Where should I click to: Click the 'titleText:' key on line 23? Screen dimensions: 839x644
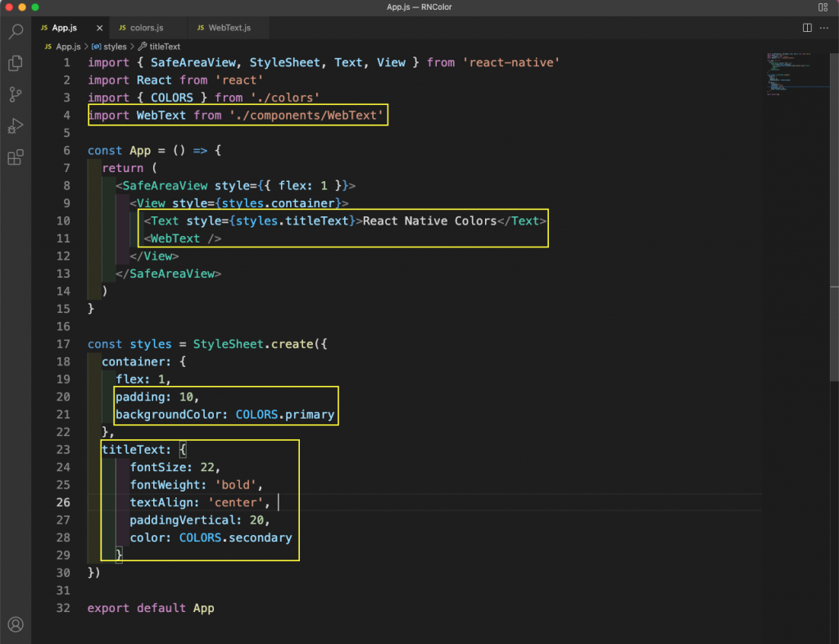click(x=137, y=450)
